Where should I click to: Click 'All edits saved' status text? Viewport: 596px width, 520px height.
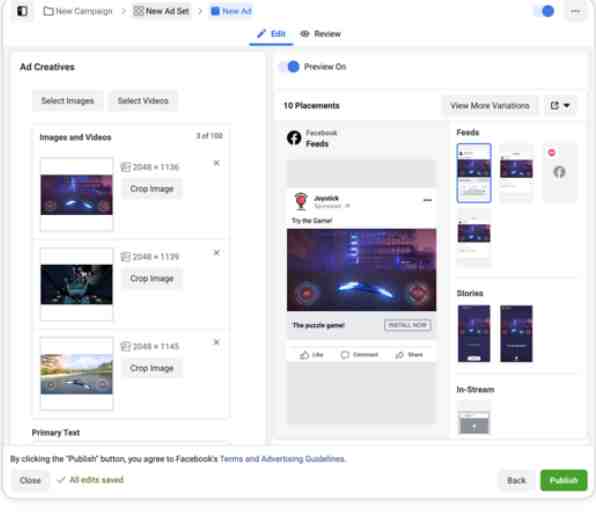point(97,480)
